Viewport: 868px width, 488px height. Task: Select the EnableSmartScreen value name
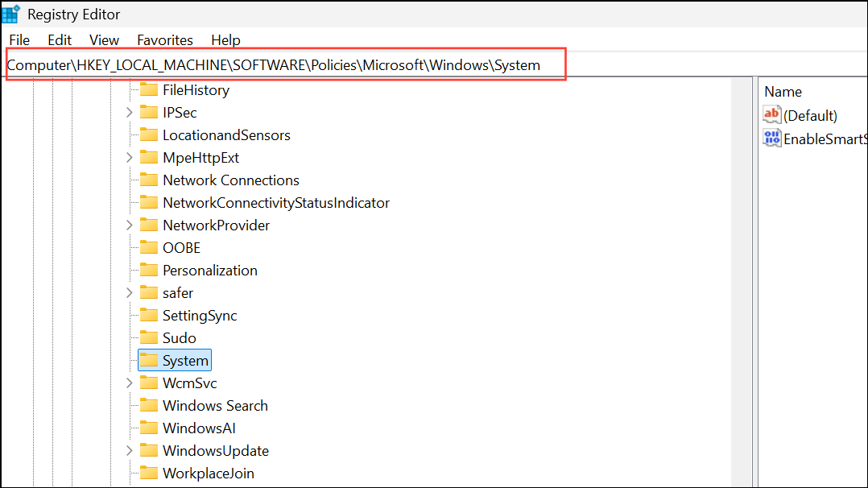(x=825, y=139)
